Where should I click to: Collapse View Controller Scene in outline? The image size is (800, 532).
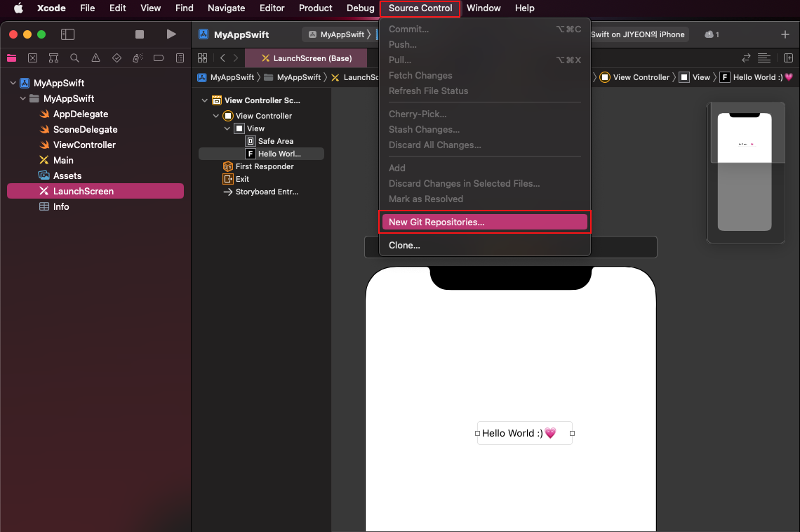tap(205, 100)
